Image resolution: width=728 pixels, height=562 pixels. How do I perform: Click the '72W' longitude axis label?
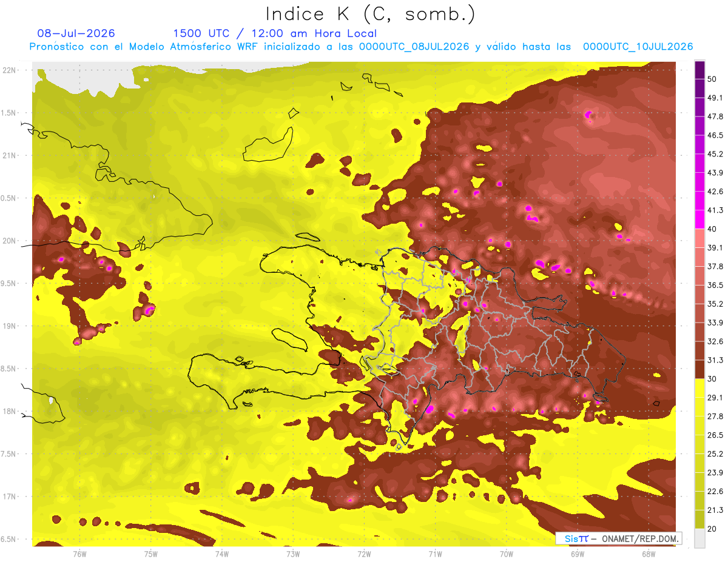[364, 554]
